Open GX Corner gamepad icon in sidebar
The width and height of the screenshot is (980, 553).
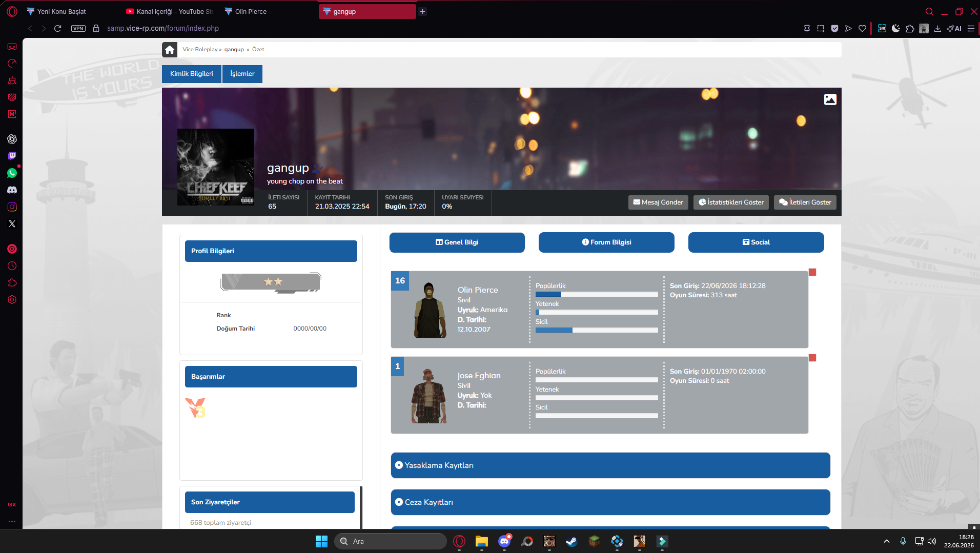coord(12,47)
